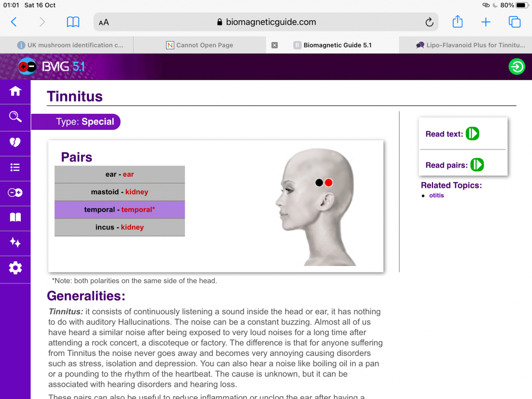532x399 pixels.
Task: Open the settings gear in the sidebar
Action: [15, 268]
